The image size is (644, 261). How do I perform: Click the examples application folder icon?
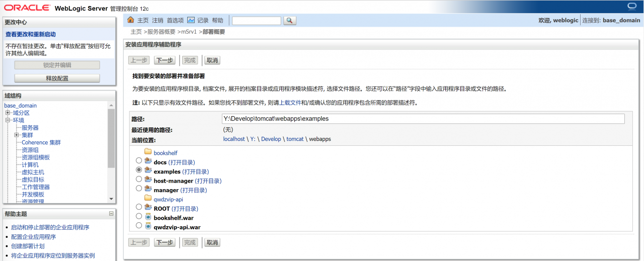coord(148,171)
